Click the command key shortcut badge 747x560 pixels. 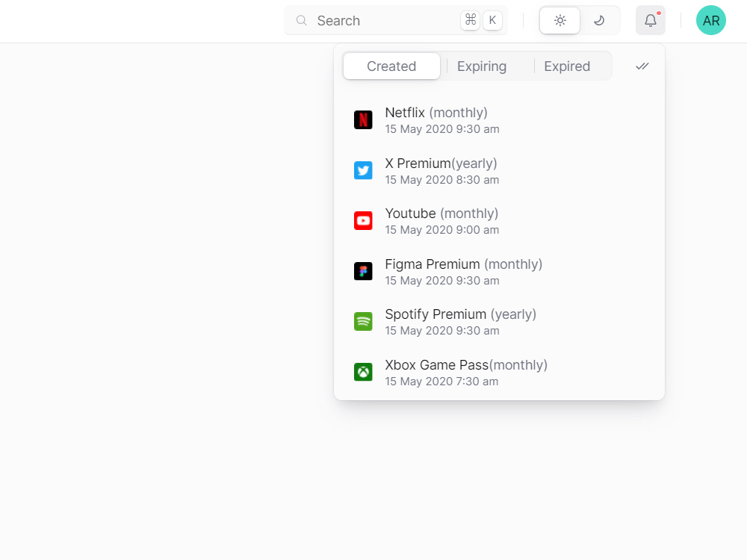tap(470, 20)
